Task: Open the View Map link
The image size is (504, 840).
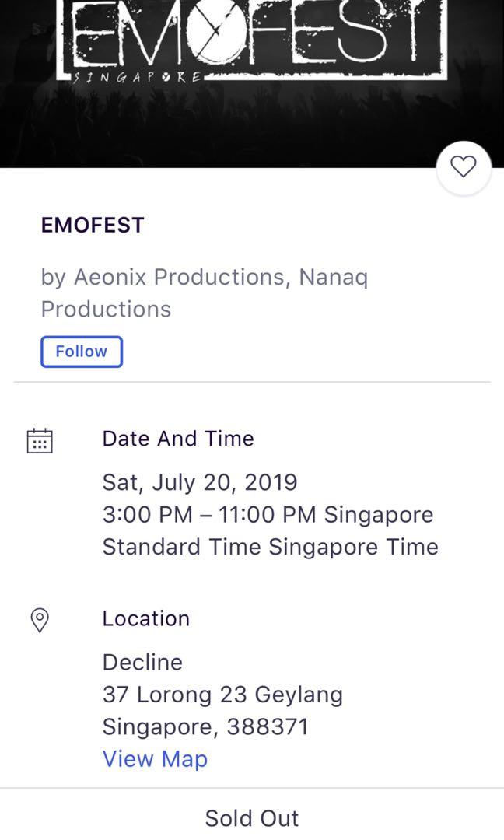Action: click(x=155, y=759)
